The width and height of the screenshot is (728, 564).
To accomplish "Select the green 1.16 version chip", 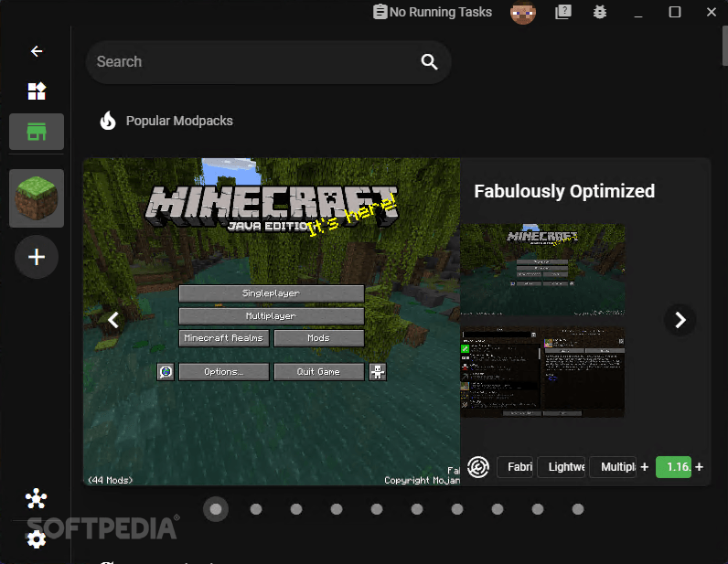I will [x=674, y=466].
